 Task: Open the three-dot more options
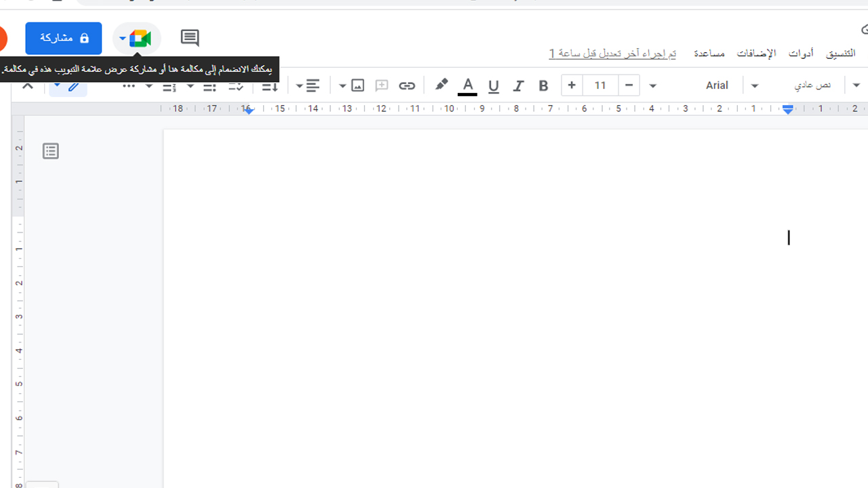point(129,86)
